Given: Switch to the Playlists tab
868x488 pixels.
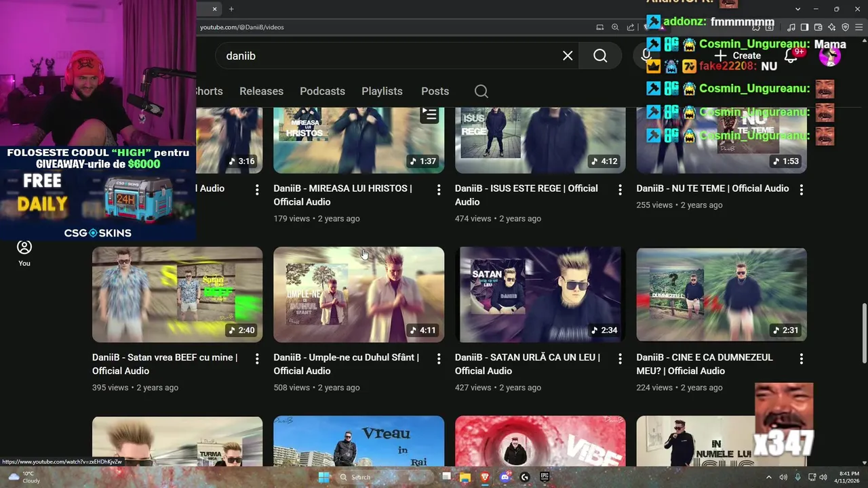Looking at the screenshot, I should [x=382, y=91].
